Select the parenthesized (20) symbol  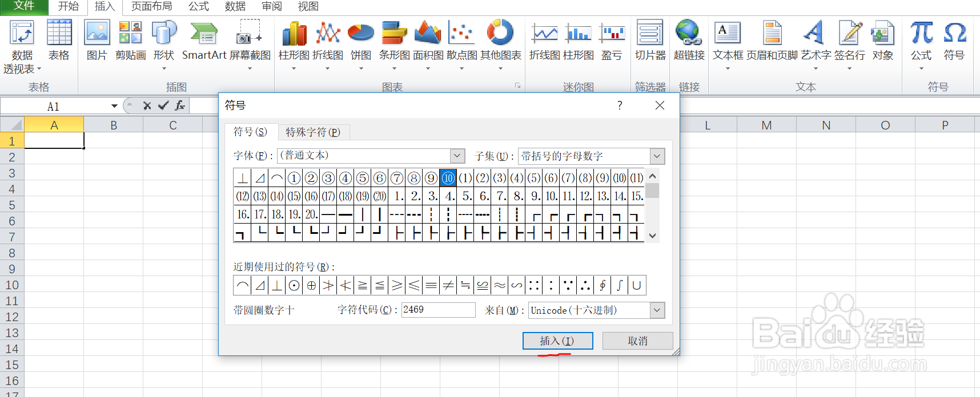coord(379,196)
